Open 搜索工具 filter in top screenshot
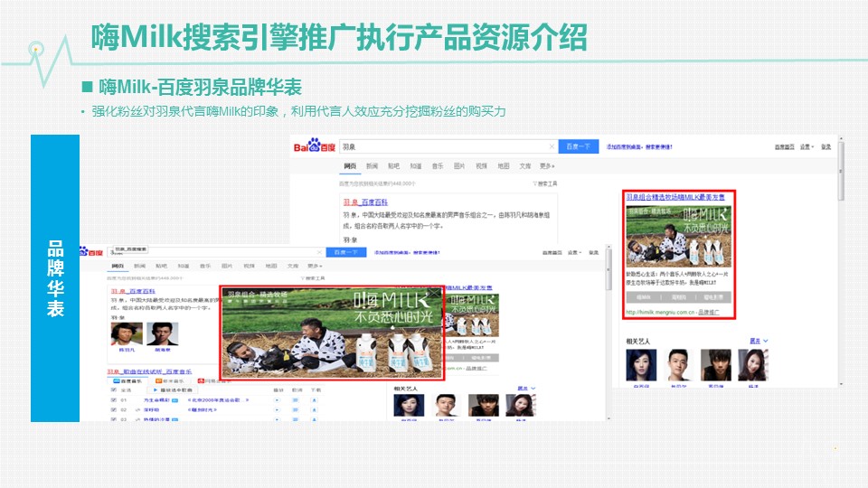 point(543,183)
